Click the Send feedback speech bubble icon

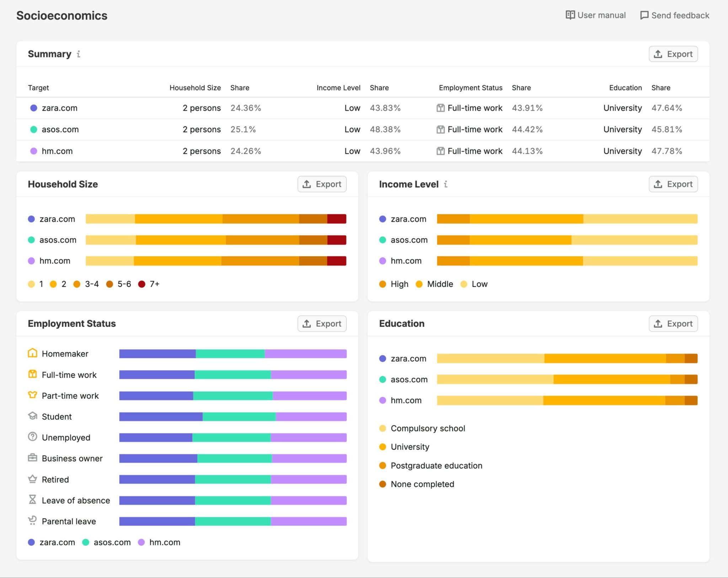644,15
